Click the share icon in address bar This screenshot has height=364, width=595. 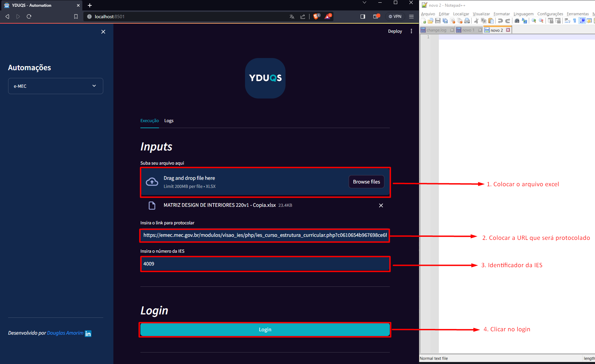303,17
